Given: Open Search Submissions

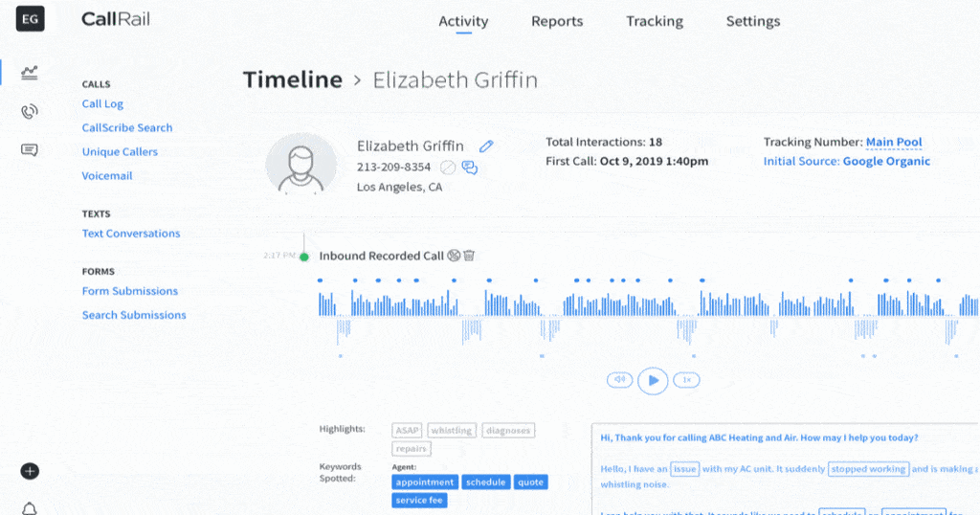Looking at the screenshot, I should [134, 315].
